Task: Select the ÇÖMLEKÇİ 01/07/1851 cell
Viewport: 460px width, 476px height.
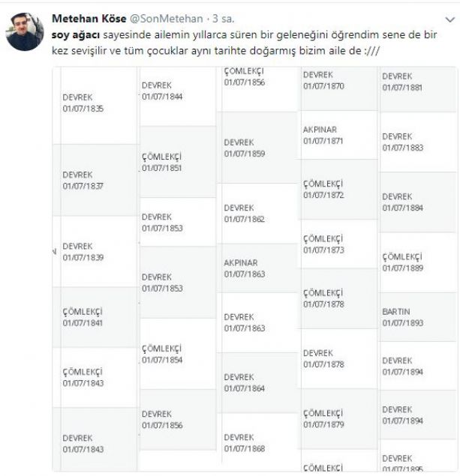Action: (162, 162)
